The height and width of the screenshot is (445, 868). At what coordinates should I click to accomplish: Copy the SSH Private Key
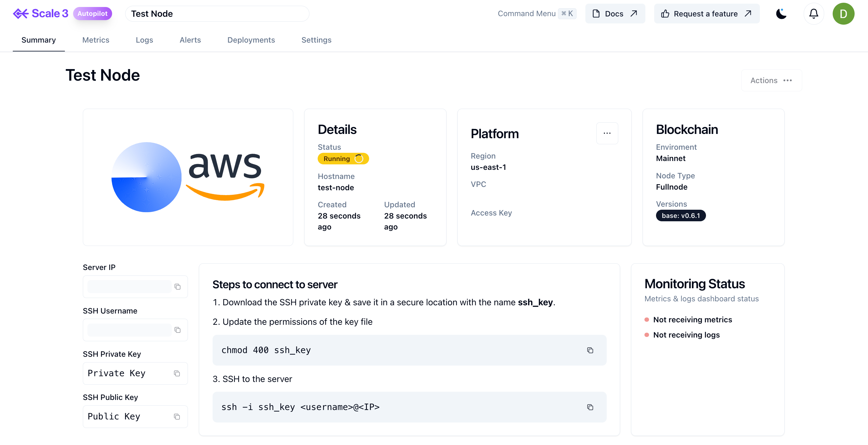[x=177, y=373]
